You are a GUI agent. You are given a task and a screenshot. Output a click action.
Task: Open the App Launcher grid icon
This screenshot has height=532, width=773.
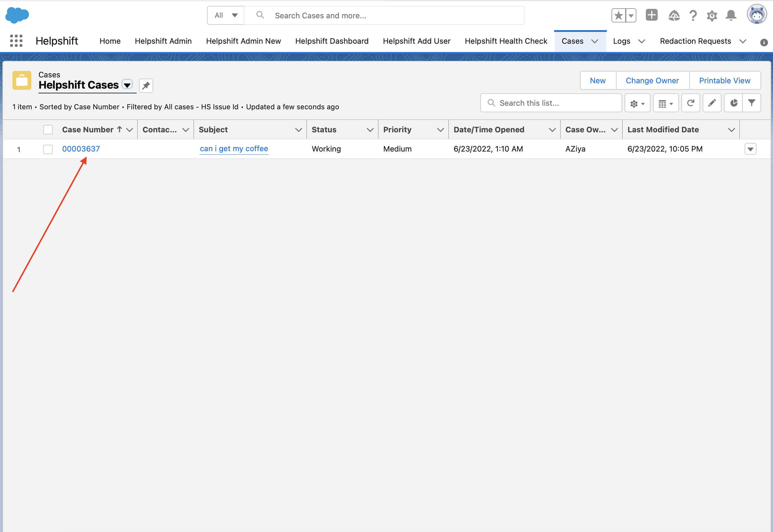click(16, 41)
